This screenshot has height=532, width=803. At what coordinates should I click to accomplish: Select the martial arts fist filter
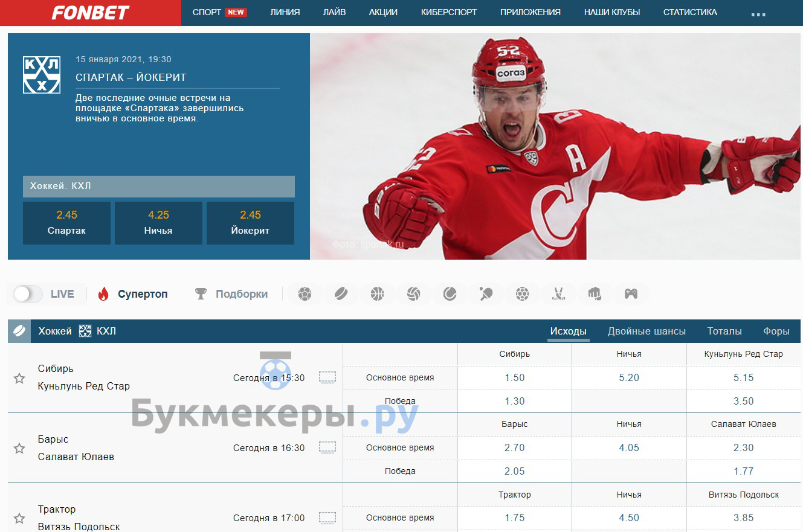595,294
